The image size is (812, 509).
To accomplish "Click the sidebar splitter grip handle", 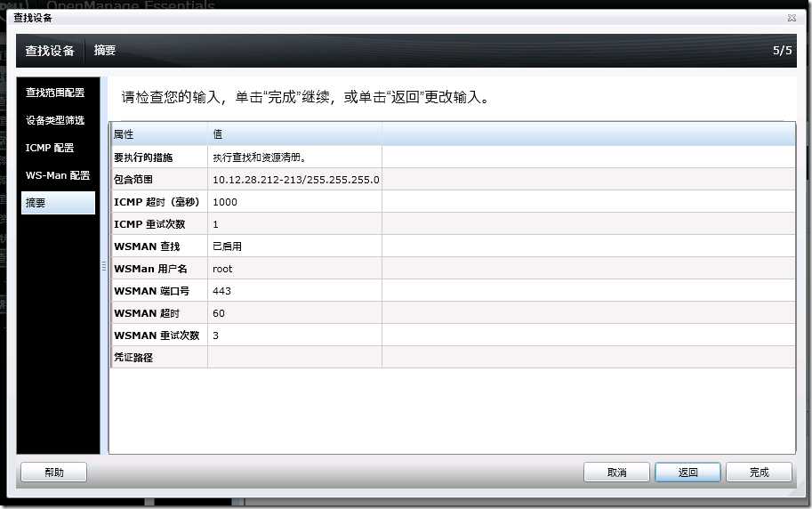I will [x=103, y=266].
